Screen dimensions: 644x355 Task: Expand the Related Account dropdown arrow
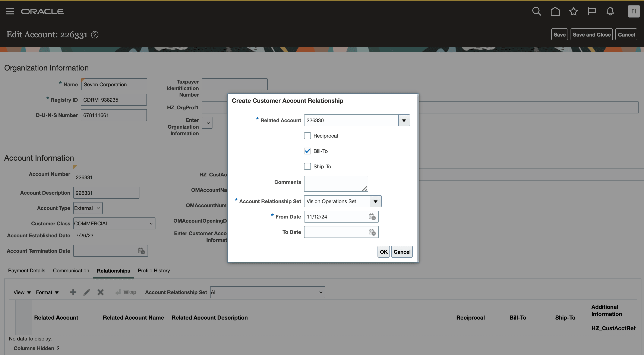pyautogui.click(x=404, y=120)
